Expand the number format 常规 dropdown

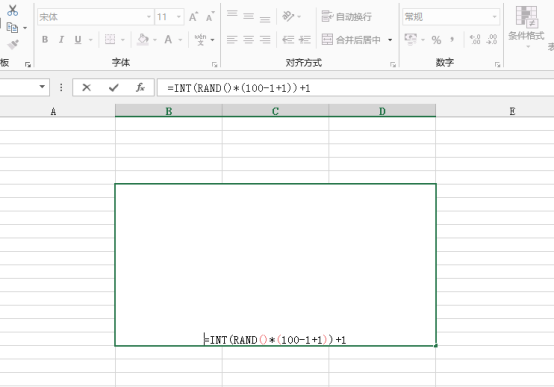click(x=495, y=17)
